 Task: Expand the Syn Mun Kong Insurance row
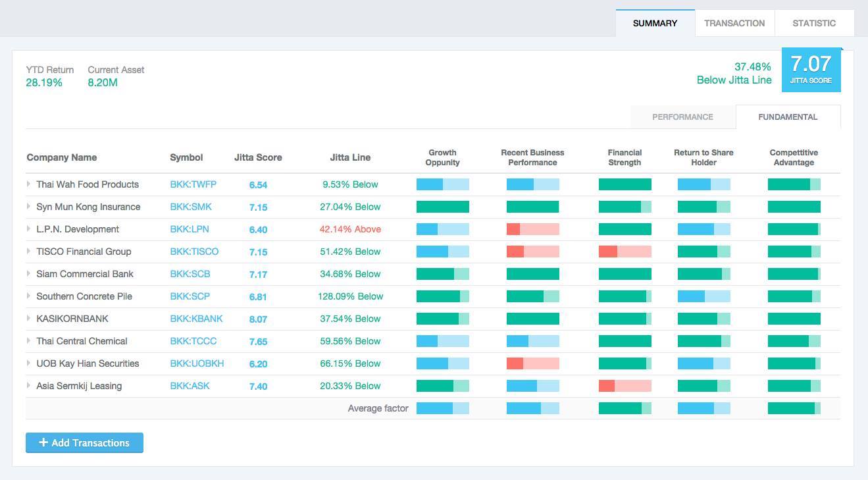[29, 207]
